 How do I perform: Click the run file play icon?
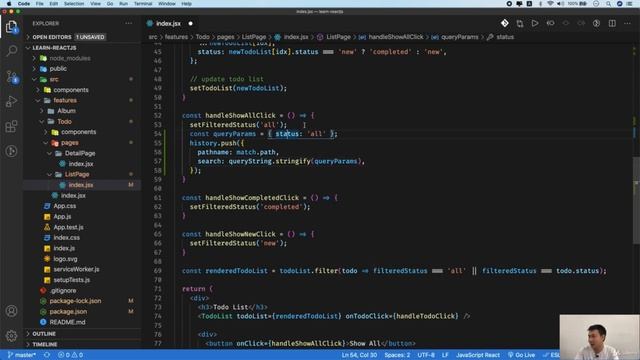coord(535,24)
